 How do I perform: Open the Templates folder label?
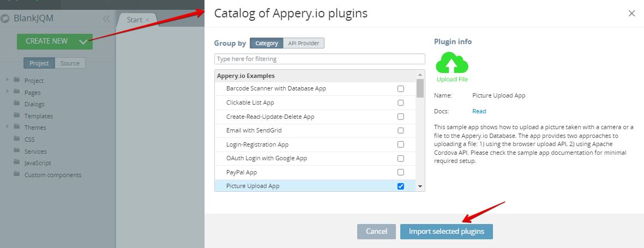[39, 116]
